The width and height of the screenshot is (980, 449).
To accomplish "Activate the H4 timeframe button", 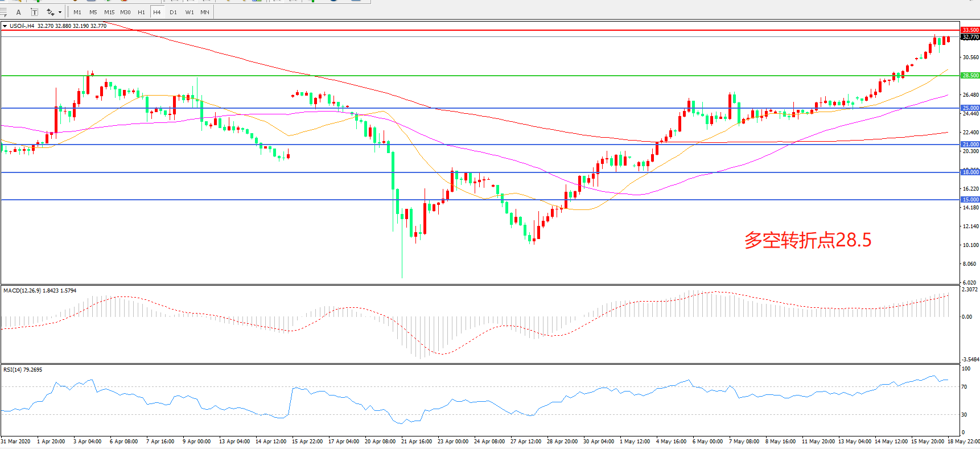I will [157, 12].
